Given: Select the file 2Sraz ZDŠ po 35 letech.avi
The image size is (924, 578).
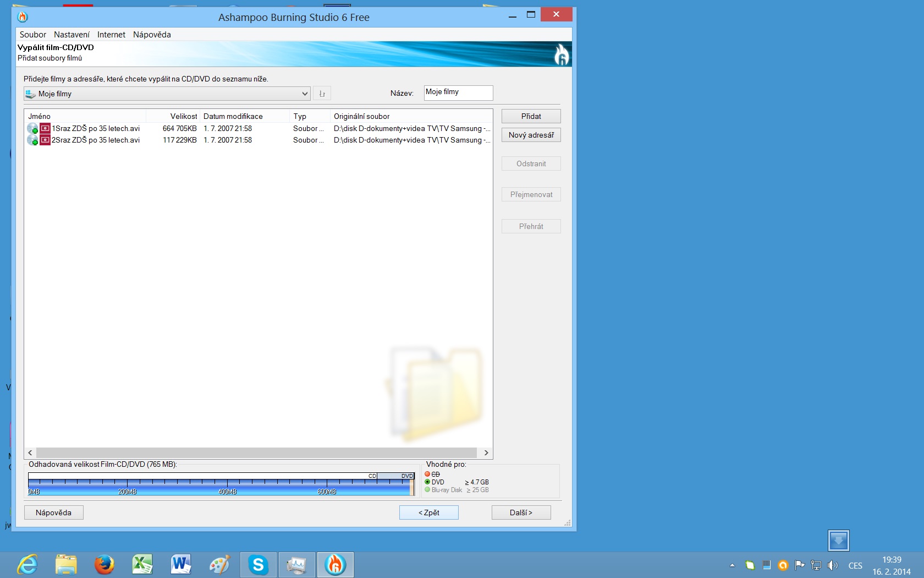Looking at the screenshot, I should coord(96,140).
